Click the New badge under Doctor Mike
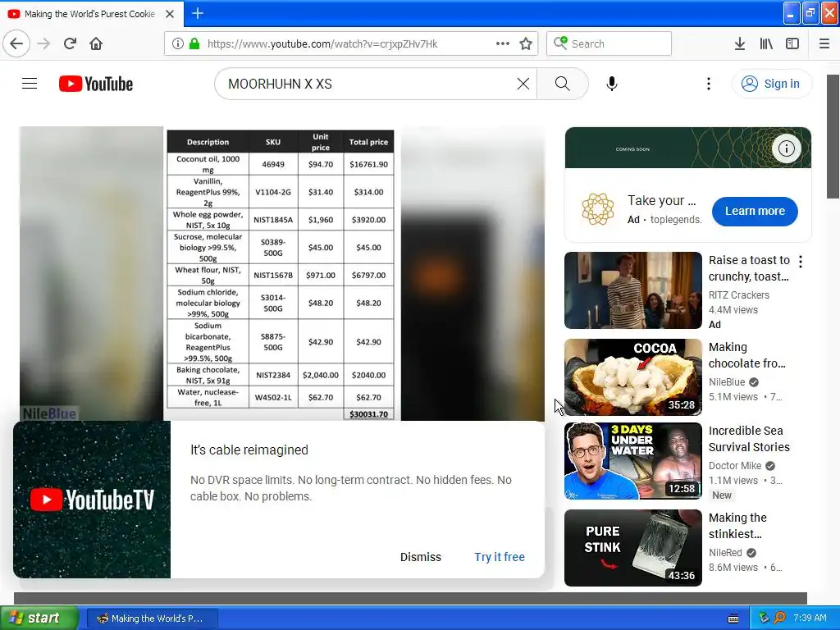 722,495
